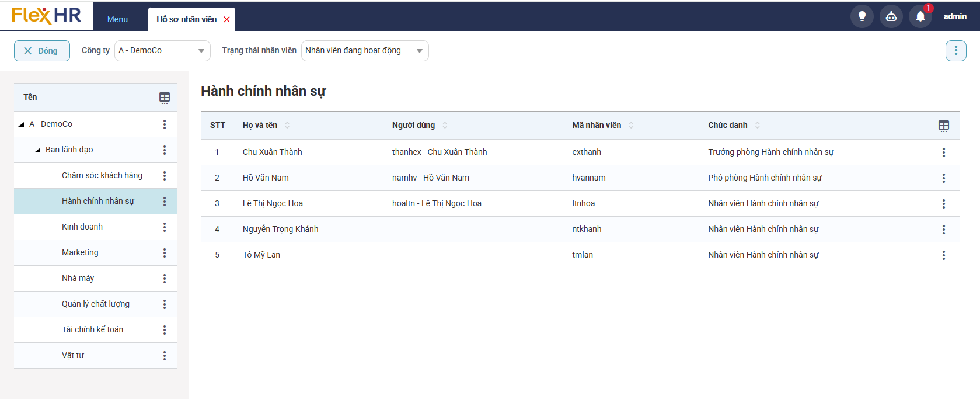Select Tài chính kế toán department
Viewport: 980px width, 399px height.
92,329
